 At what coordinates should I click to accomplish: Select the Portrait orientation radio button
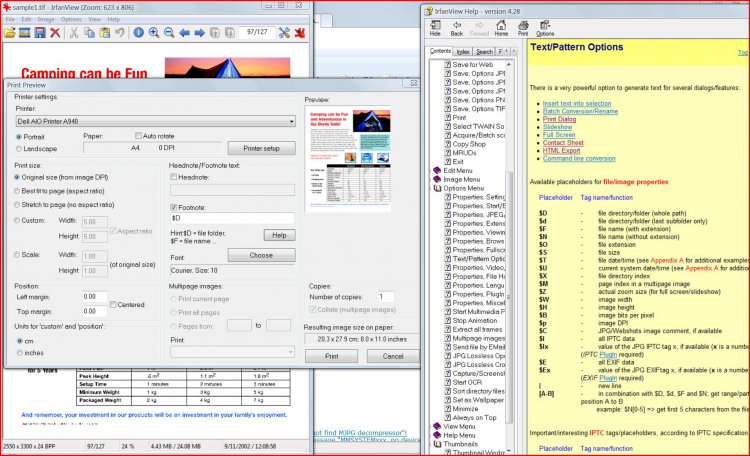[19, 137]
